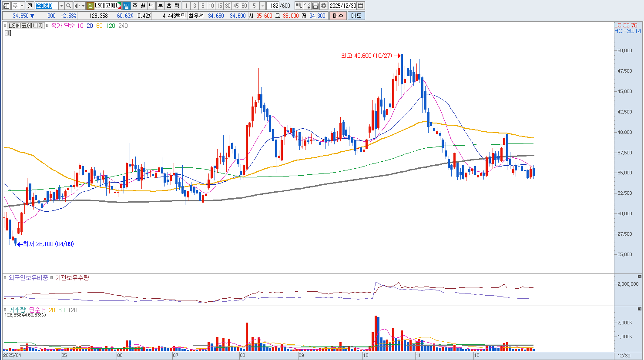Viewport: 644px width, 360px height.
Task: Switch to the weekly 주 chart period
Action: pyautogui.click(x=135, y=6)
